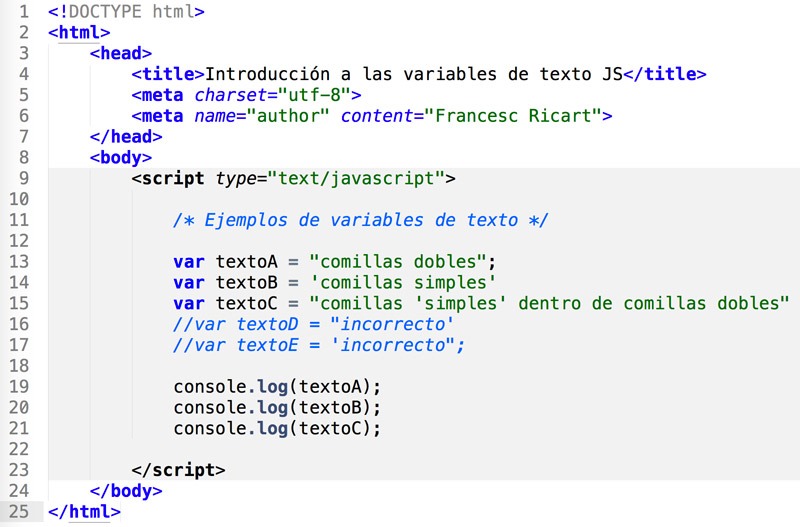Click the closing body tag
Image resolution: width=800 pixels, height=527 pixels.
coord(126,491)
